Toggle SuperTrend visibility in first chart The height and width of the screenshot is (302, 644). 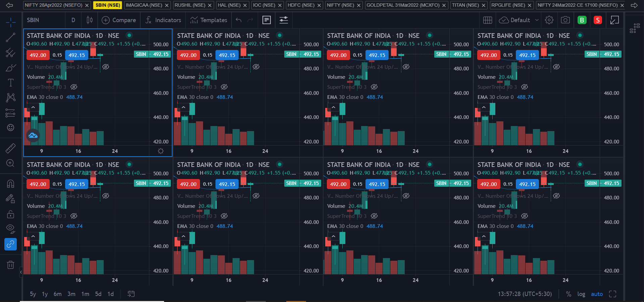(74, 87)
